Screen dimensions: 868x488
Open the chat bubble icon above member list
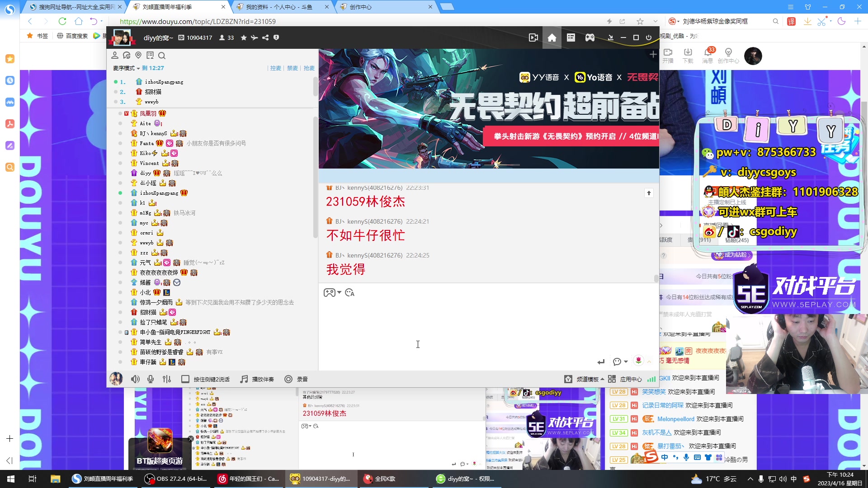pos(127,55)
